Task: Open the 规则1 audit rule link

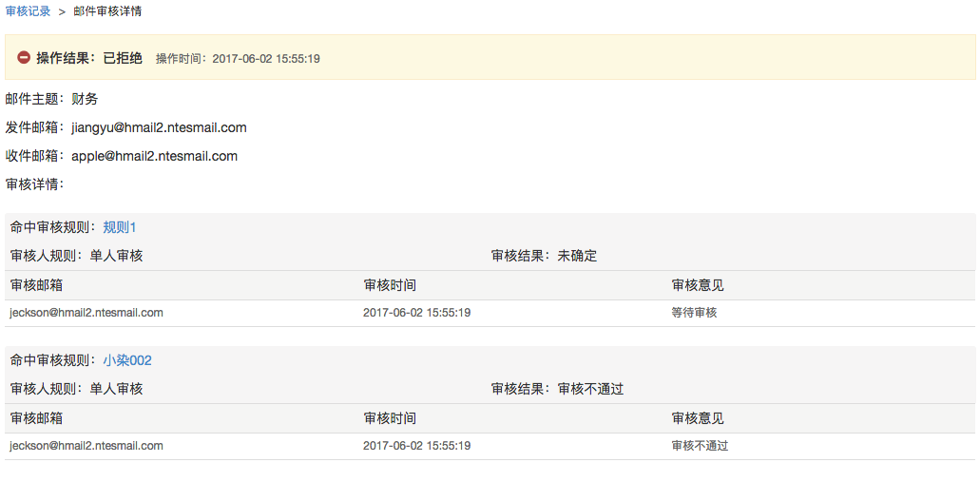Action: (120, 227)
